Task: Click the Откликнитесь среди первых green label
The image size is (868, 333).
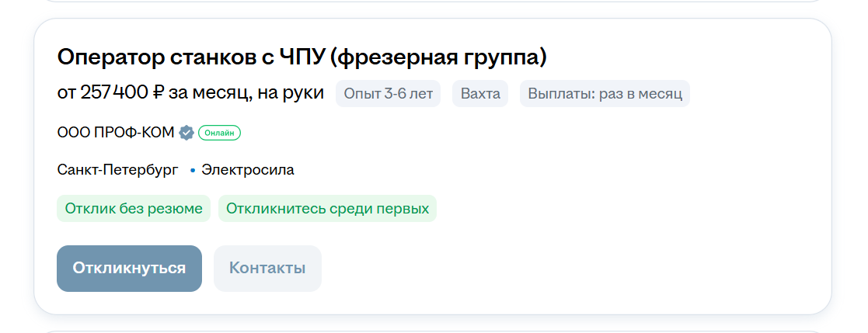Action: point(327,209)
